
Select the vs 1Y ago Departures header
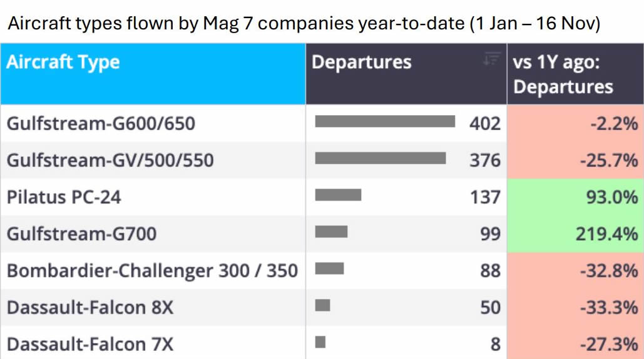coord(563,74)
